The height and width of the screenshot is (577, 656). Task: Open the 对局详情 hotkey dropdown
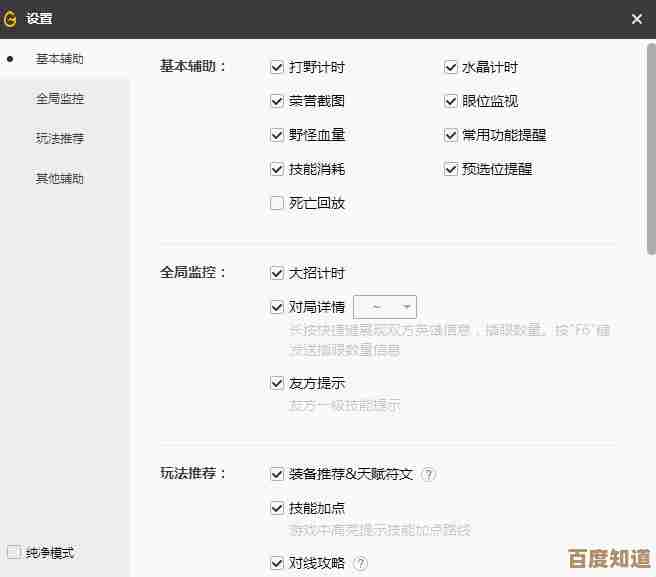[385, 307]
